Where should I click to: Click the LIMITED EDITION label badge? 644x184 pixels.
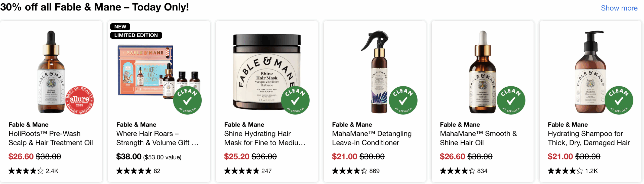coord(136,35)
